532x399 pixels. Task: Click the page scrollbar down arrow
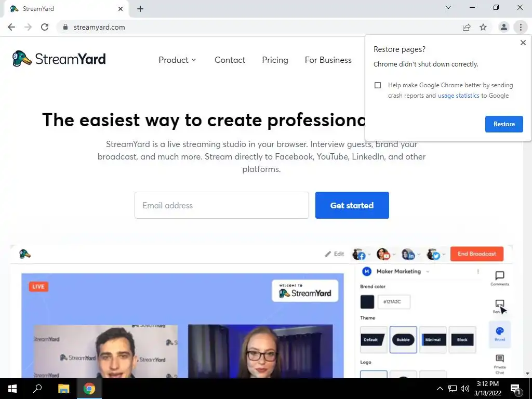[528, 374]
